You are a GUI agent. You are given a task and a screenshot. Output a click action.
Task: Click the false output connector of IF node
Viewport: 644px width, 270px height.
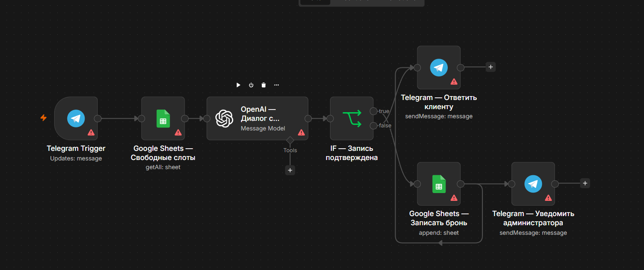[x=373, y=126]
